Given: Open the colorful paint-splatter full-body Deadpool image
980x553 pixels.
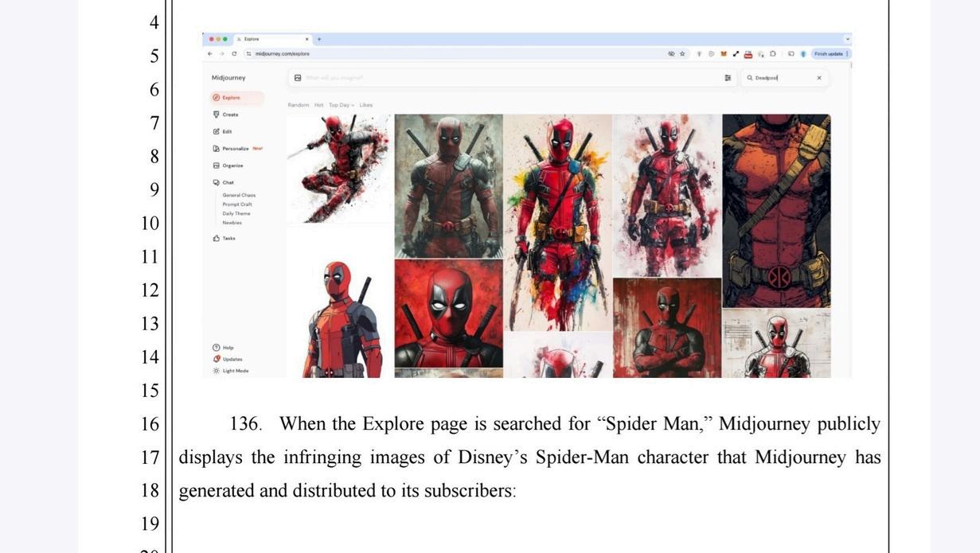Looking at the screenshot, I should [558, 222].
